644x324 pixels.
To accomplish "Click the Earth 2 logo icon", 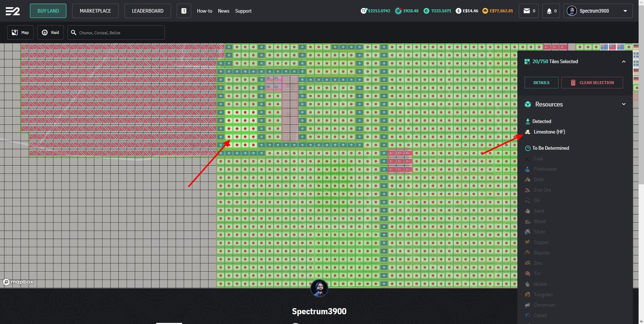I will coord(13,11).
